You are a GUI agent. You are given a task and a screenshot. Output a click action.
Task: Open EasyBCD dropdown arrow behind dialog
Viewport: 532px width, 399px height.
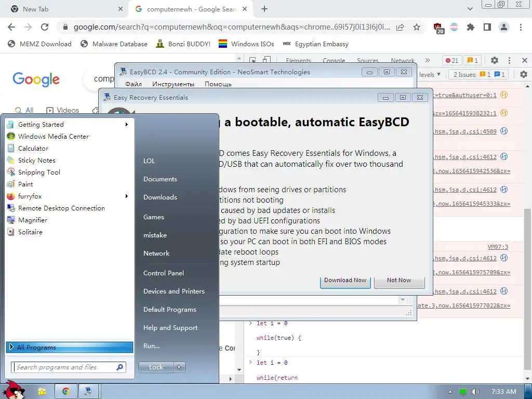[403, 300]
